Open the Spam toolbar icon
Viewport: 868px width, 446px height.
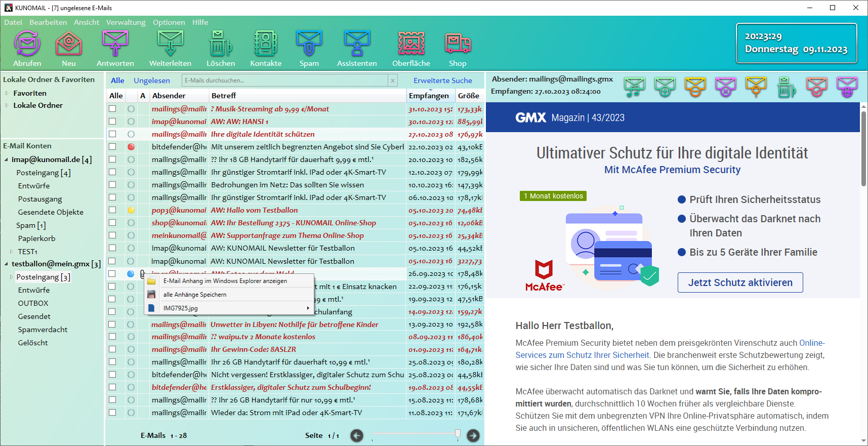(309, 44)
